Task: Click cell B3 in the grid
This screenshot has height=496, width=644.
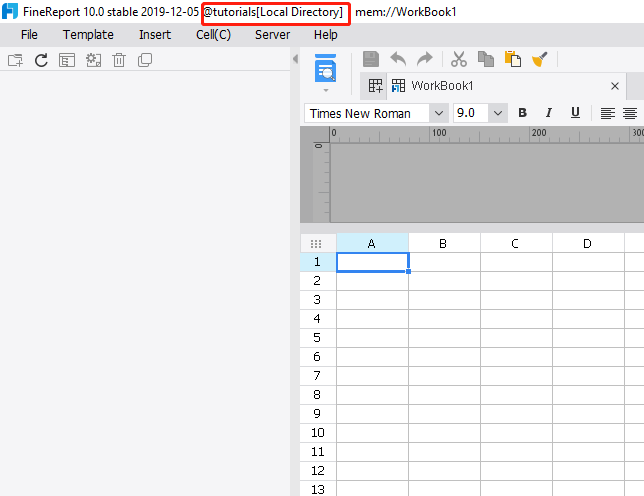Action: 444,300
